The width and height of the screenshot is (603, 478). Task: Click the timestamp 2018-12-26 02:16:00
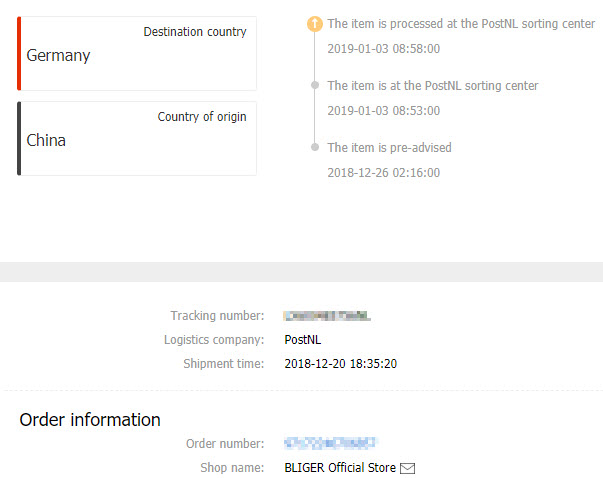(383, 172)
